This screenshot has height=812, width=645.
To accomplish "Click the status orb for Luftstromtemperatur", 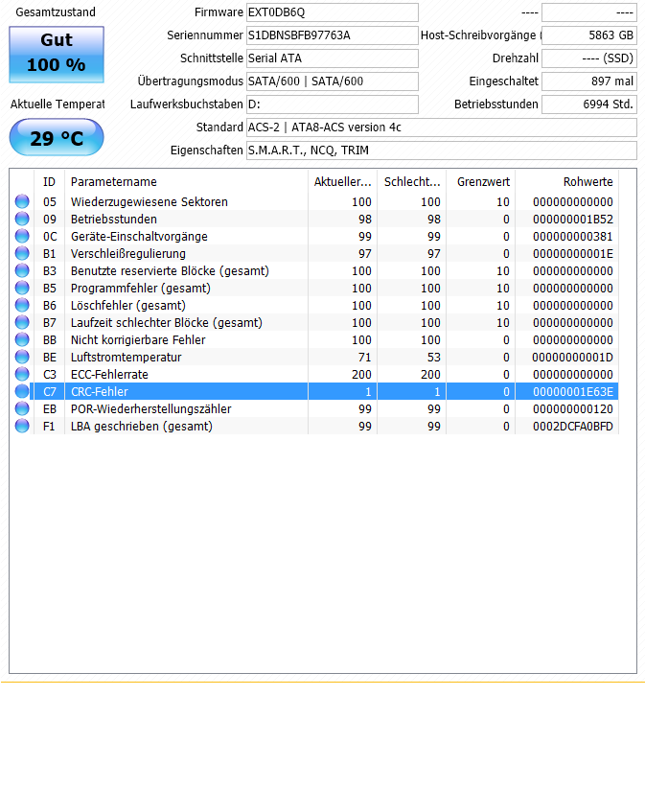I will pos(22,357).
